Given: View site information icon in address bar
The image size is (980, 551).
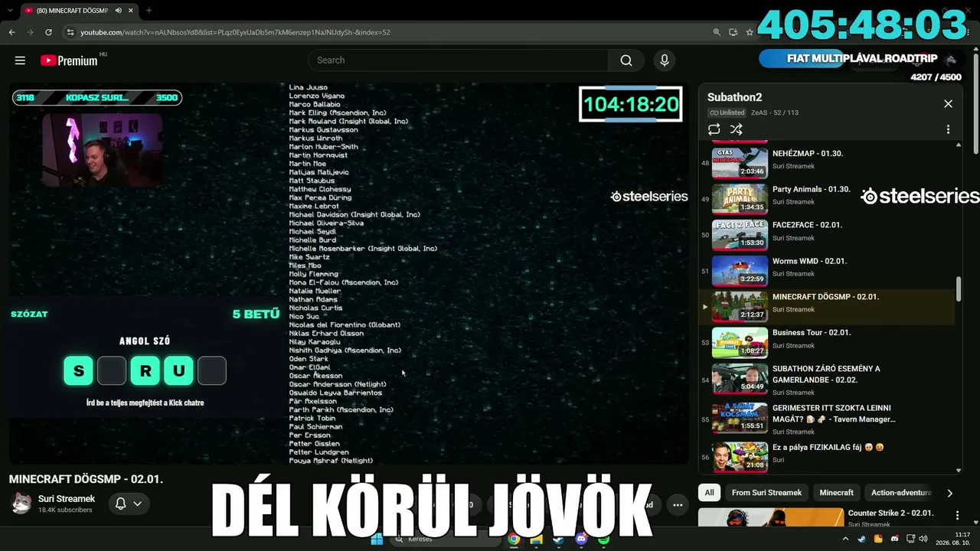Looking at the screenshot, I should (70, 32).
